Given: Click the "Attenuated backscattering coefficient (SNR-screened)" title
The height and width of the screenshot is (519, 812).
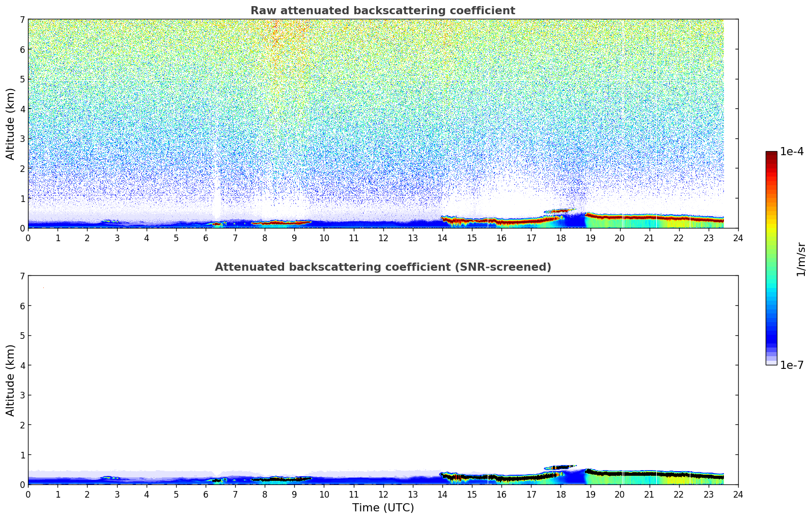Looking at the screenshot, I should point(383,267).
